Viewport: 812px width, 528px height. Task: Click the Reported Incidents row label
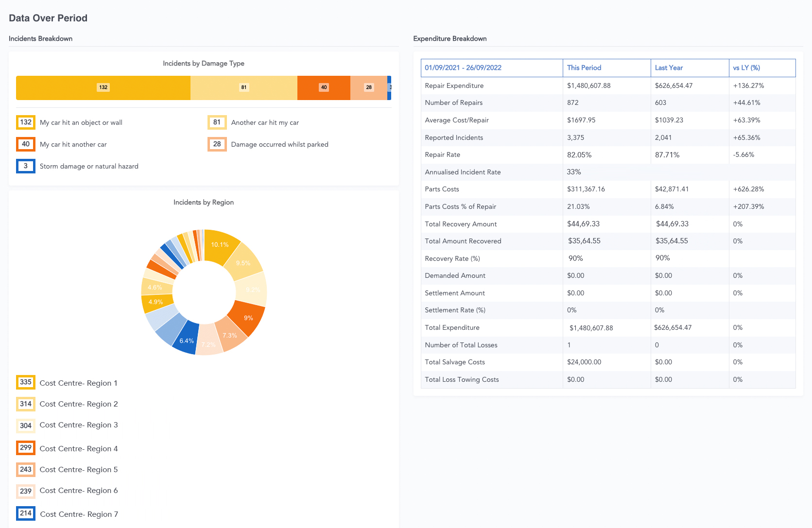454,137
